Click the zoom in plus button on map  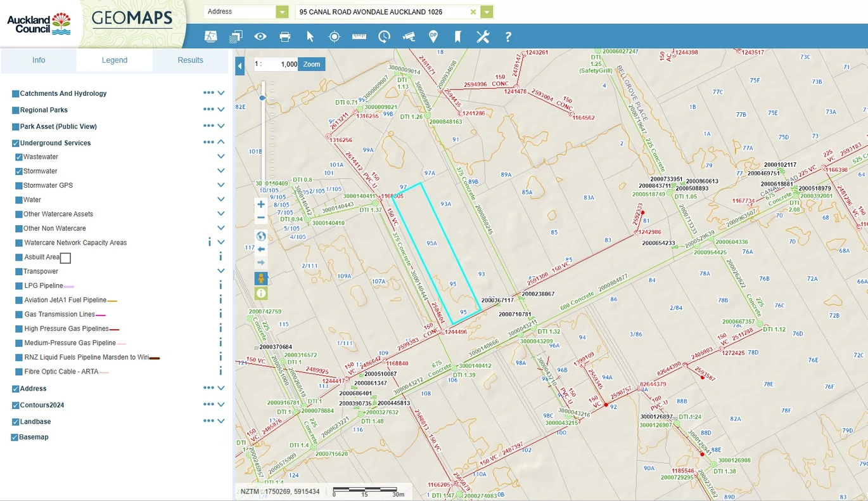pyautogui.click(x=261, y=204)
